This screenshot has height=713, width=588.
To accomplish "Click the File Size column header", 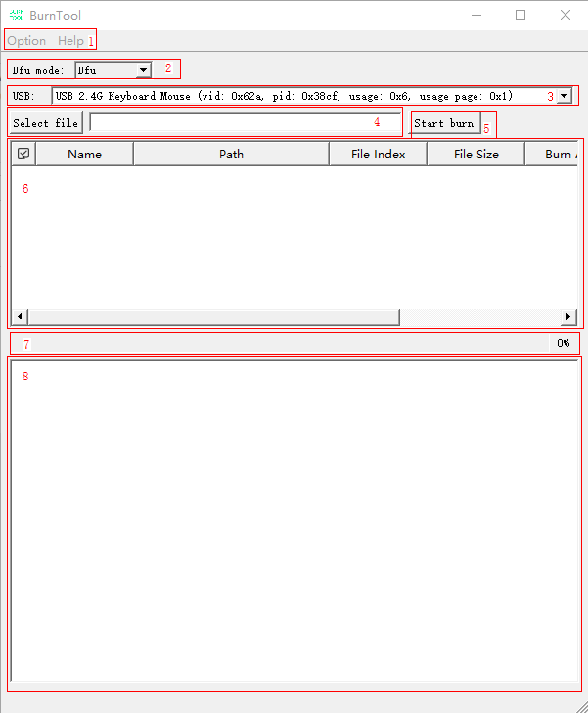I will pos(475,154).
